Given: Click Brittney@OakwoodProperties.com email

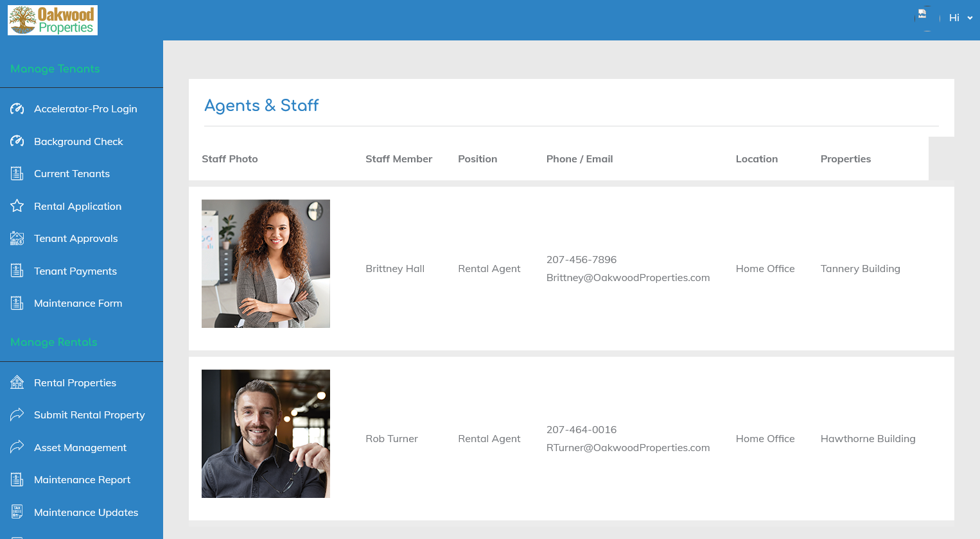Looking at the screenshot, I should point(628,277).
